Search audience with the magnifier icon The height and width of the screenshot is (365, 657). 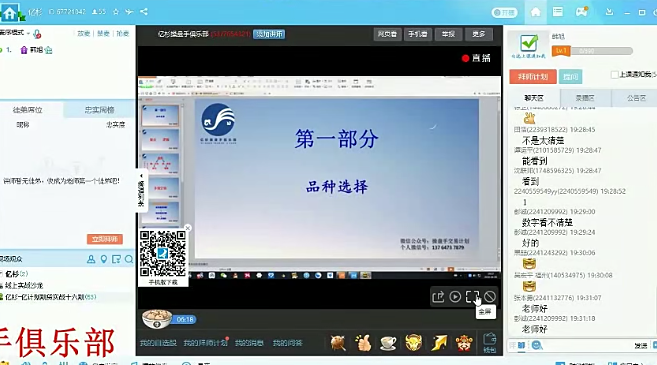[x=129, y=259]
